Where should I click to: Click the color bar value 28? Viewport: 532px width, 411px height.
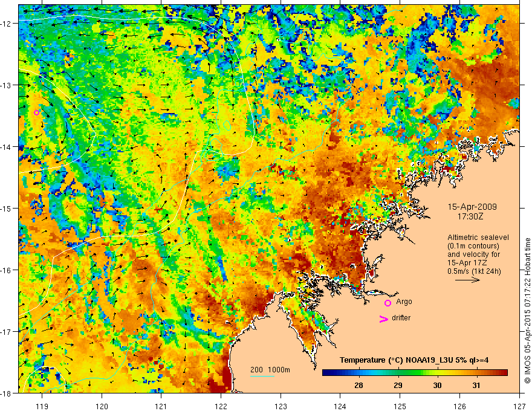click(x=358, y=385)
